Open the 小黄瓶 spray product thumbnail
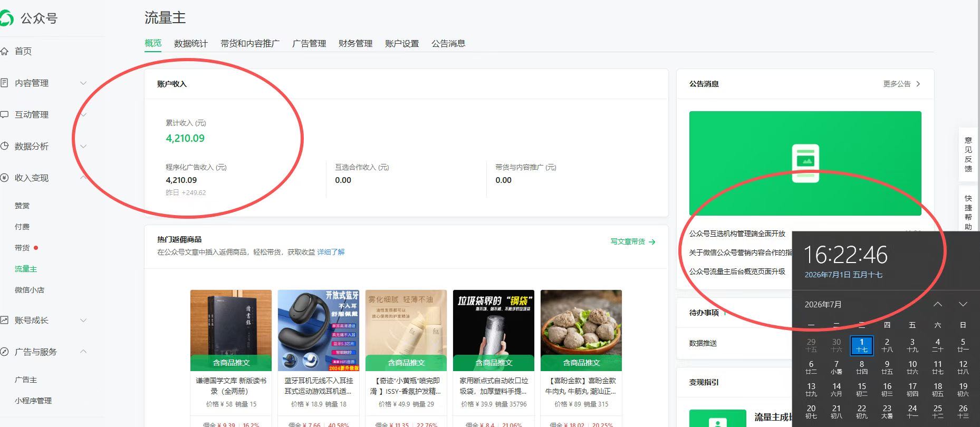This screenshot has height=427, width=980. [406, 331]
